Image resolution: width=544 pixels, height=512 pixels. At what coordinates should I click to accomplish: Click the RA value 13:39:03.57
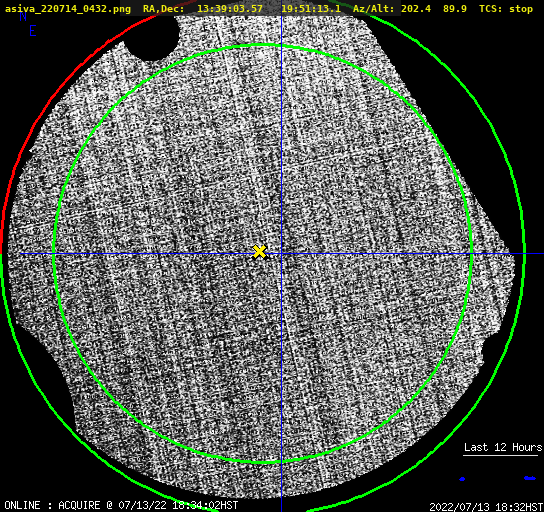click(230, 9)
